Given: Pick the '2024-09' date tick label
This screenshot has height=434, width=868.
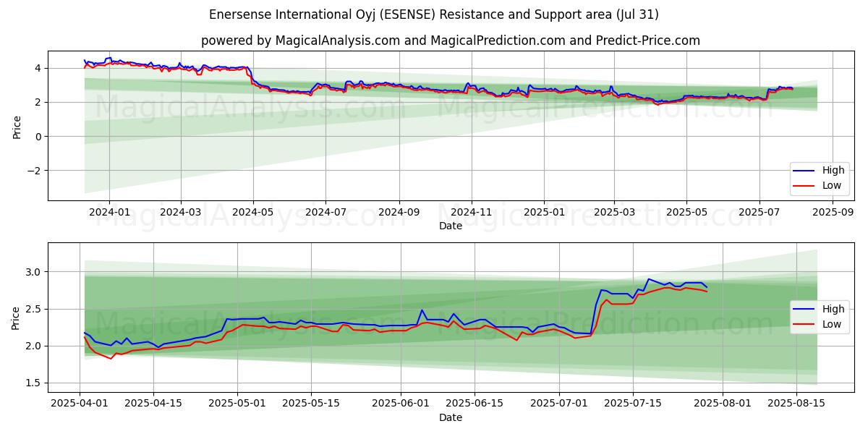Looking at the screenshot, I should (x=399, y=213).
